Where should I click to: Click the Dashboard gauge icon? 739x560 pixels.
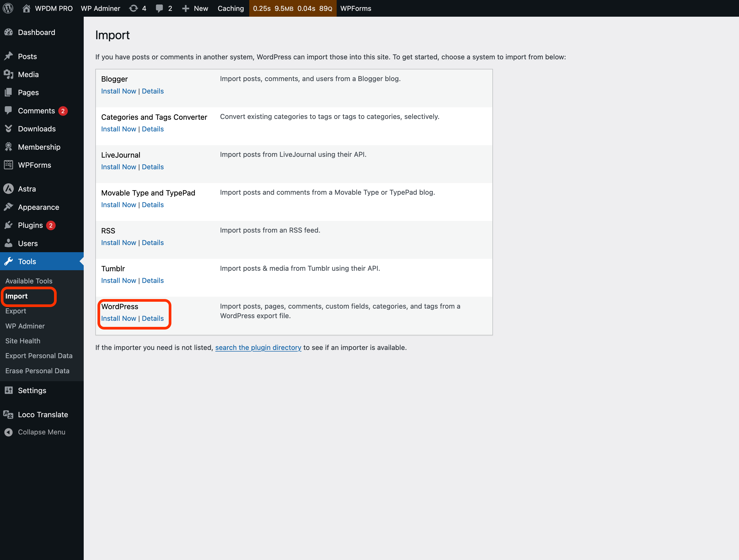(9, 32)
